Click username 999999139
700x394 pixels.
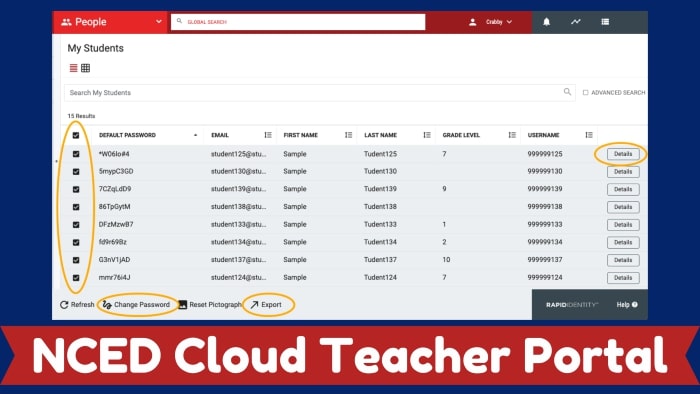545,189
